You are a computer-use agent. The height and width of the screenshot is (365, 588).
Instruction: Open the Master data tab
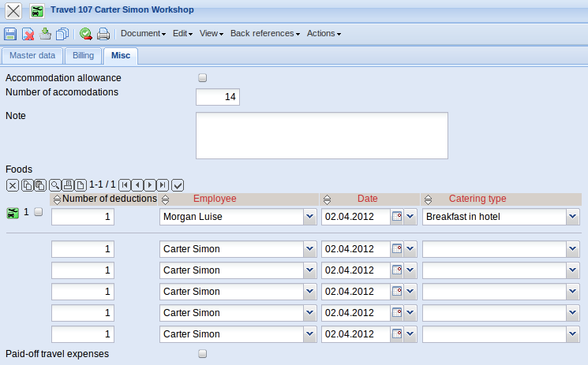[x=32, y=55]
